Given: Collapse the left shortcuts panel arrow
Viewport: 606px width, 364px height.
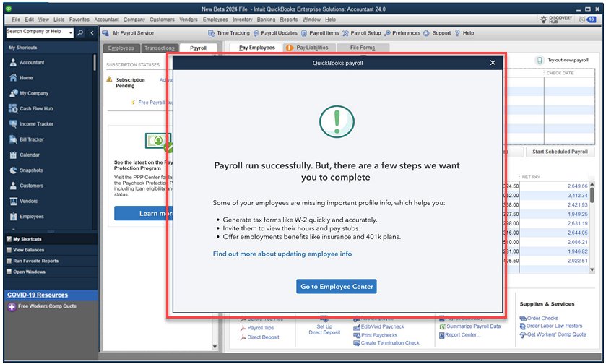Looking at the screenshot, I should click(x=91, y=33).
